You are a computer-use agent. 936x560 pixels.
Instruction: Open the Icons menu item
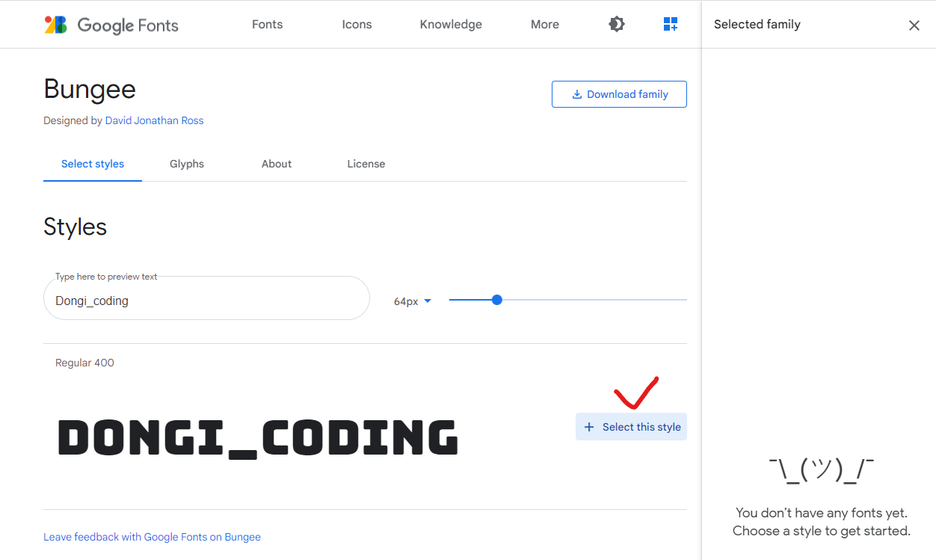click(x=357, y=25)
